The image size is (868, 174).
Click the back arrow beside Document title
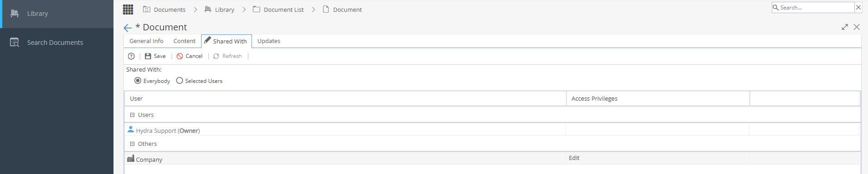click(128, 28)
